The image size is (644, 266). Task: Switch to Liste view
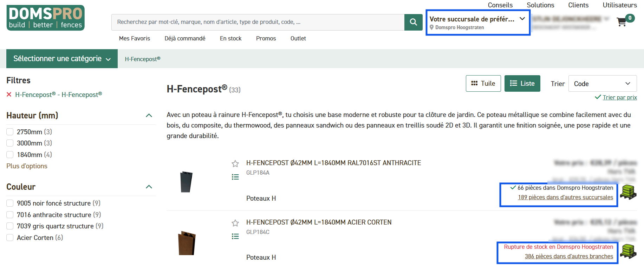(522, 83)
